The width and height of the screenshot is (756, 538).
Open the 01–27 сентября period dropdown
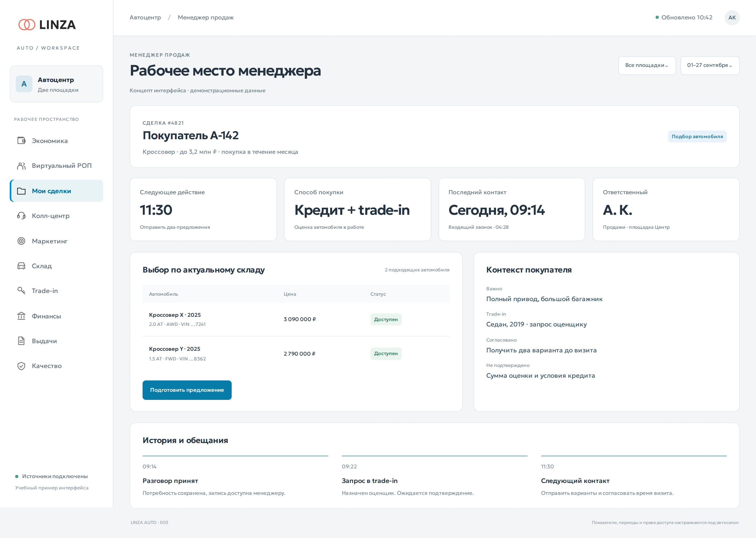click(x=710, y=65)
